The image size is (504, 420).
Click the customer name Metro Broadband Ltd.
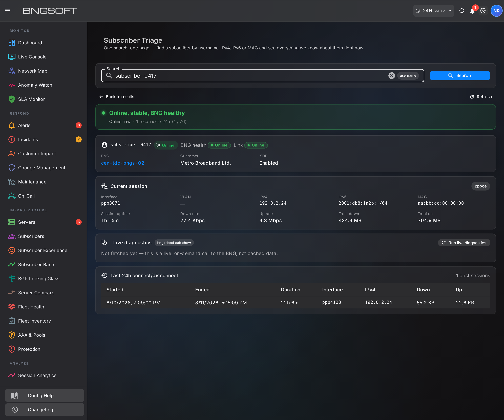pos(205,163)
